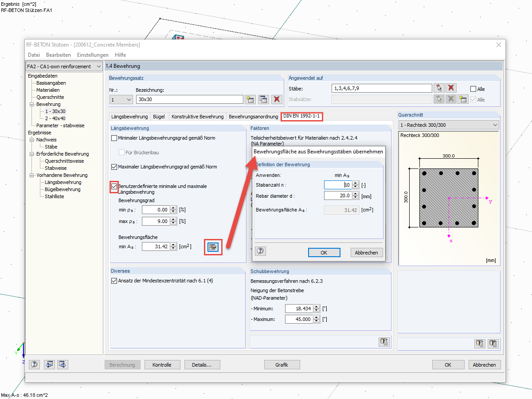
Task: Click the Bezeichnung field containing 30x30
Action: pos(190,99)
